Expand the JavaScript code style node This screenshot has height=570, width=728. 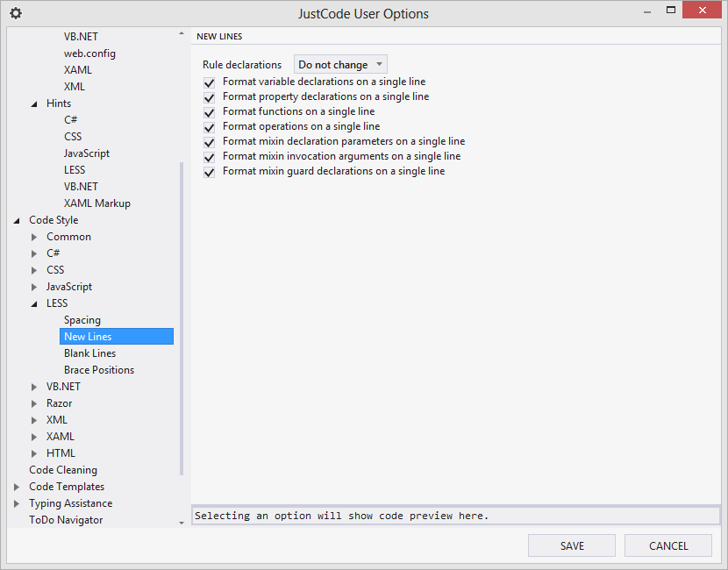[34, 287]
